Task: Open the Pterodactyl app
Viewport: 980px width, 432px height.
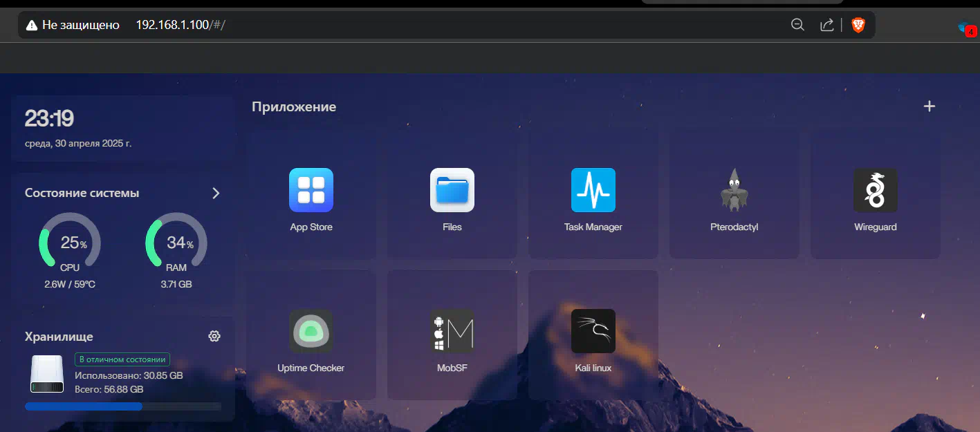Action: [x=734, y=190]
